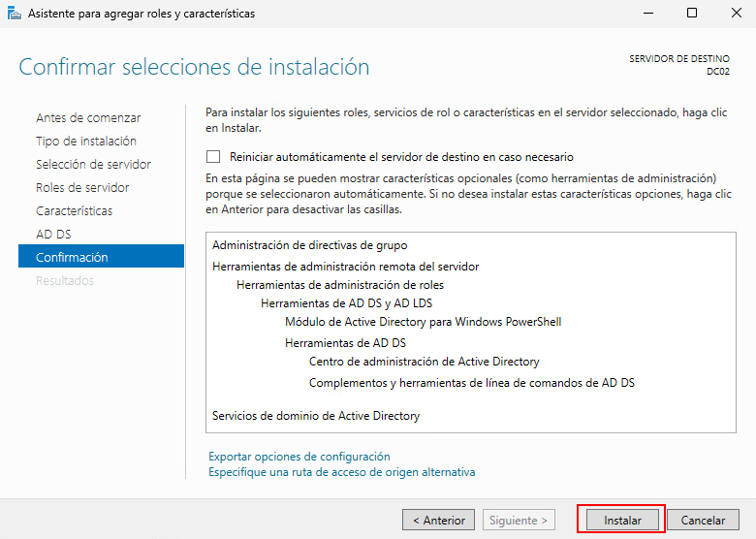The width and height of the screenshot is (756, 539).
Task: Select 'Herramientas de administración remota del servidor' entry
Action: pos(345,267)
